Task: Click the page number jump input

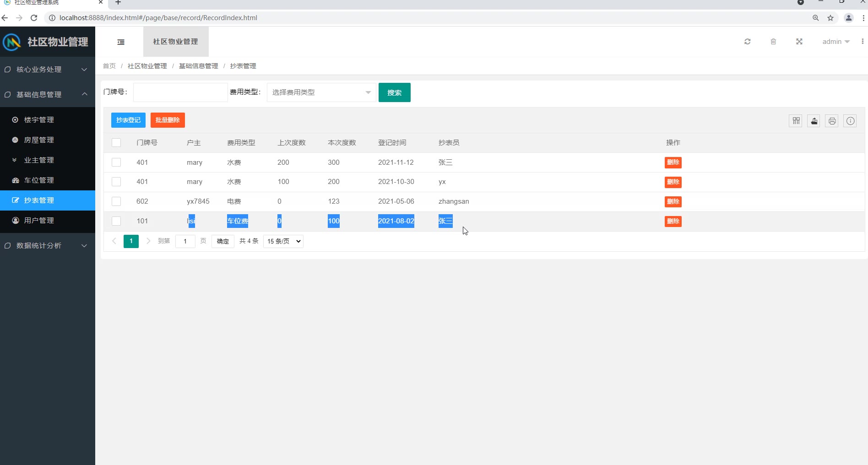Action: [x=185, y=241]
